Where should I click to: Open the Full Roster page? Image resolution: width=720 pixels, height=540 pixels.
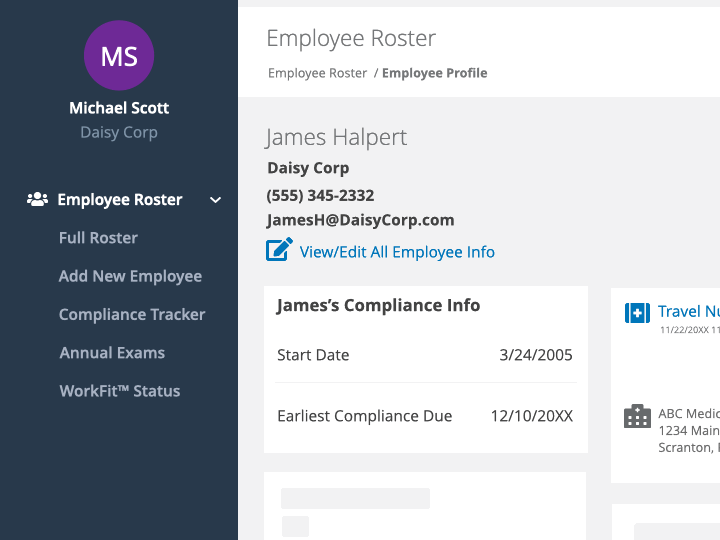tap(98, 238)
